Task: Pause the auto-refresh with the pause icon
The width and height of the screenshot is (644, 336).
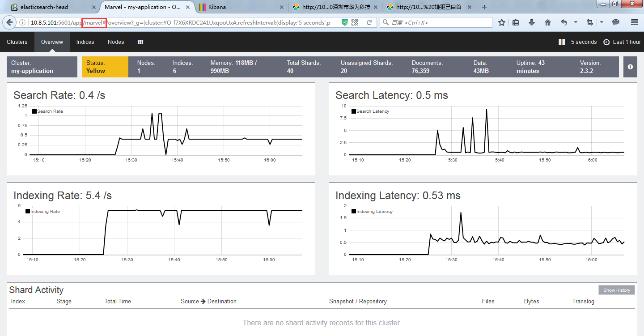Action: click(562, 42)
